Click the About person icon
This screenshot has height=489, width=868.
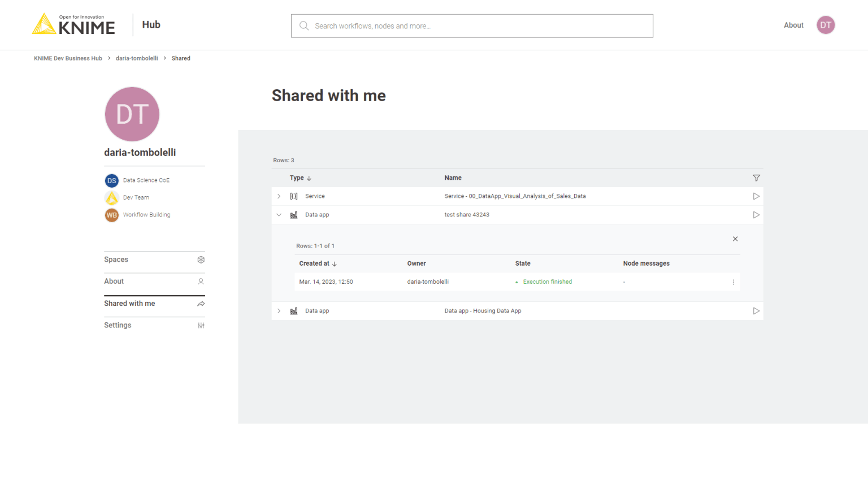pos(201,282)
